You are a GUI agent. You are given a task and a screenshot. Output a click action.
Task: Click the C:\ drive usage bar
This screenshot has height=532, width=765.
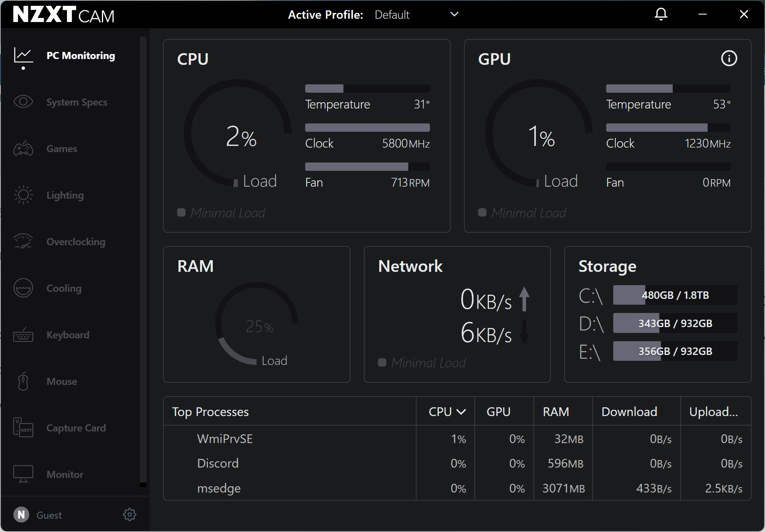pyautogui.click(x=675, y=295)
